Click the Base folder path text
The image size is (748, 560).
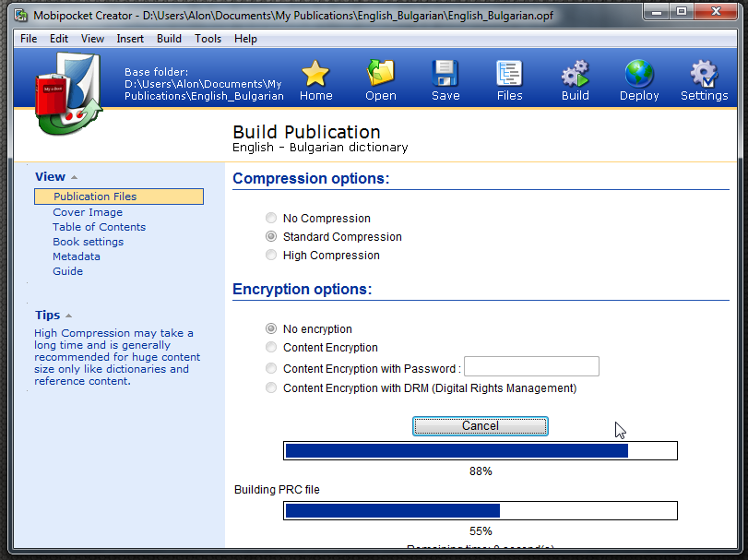pos(204,84)
